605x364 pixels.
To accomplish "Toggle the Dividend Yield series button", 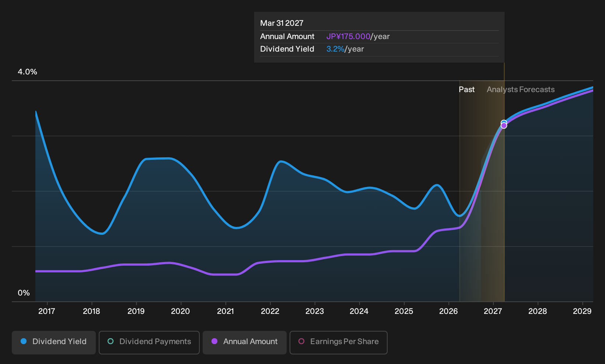I will click(x=54, y=343).
